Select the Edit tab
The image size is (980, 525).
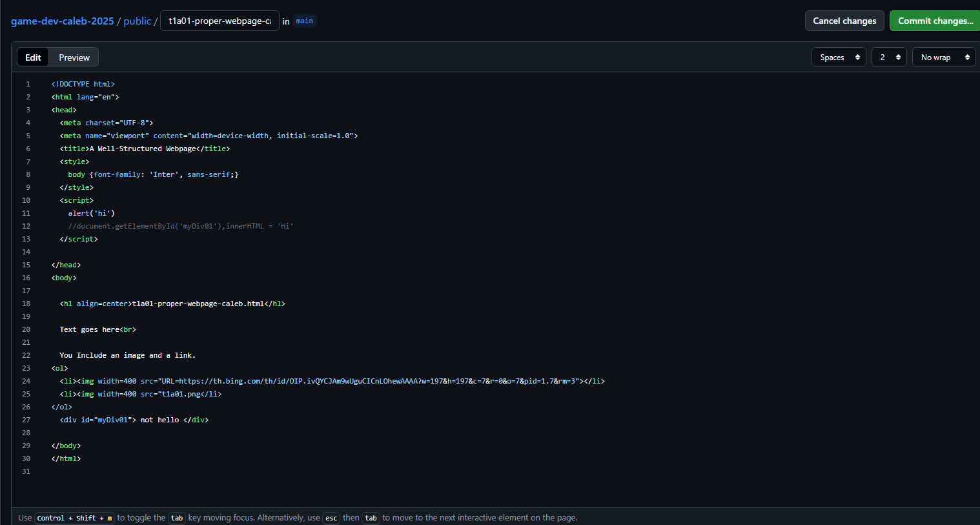pos(33,57)
